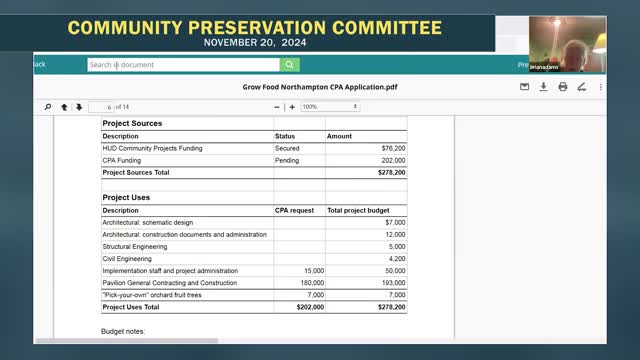Click the Secured status cell
Viewport: 640px width, 360px height.
(287, 148)
